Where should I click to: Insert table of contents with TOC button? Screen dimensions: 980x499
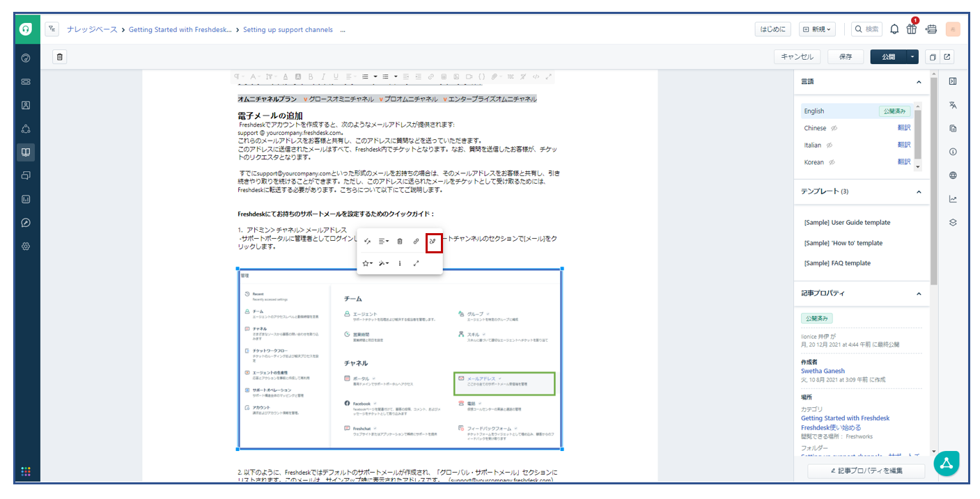[511, 77]
